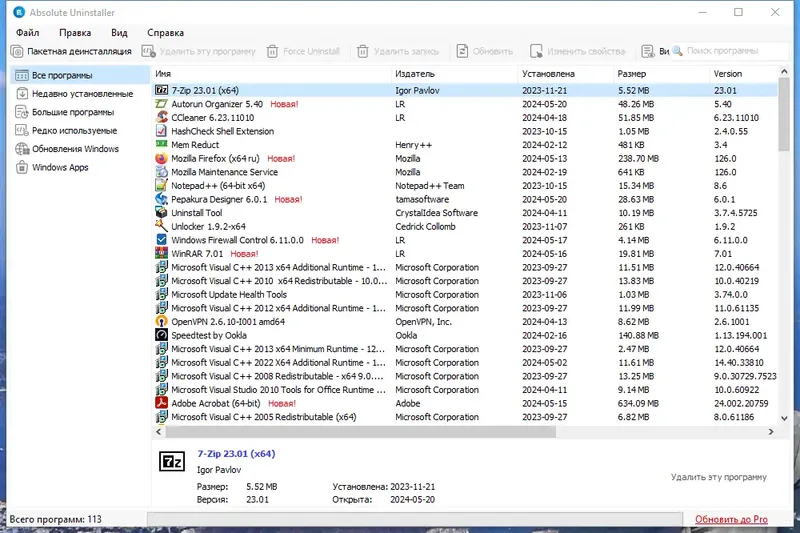Screen dimensions: 800x533
Task: Select Microsoft Visual C++ 2008 Redistributable row
Action: tap(465, 376)
